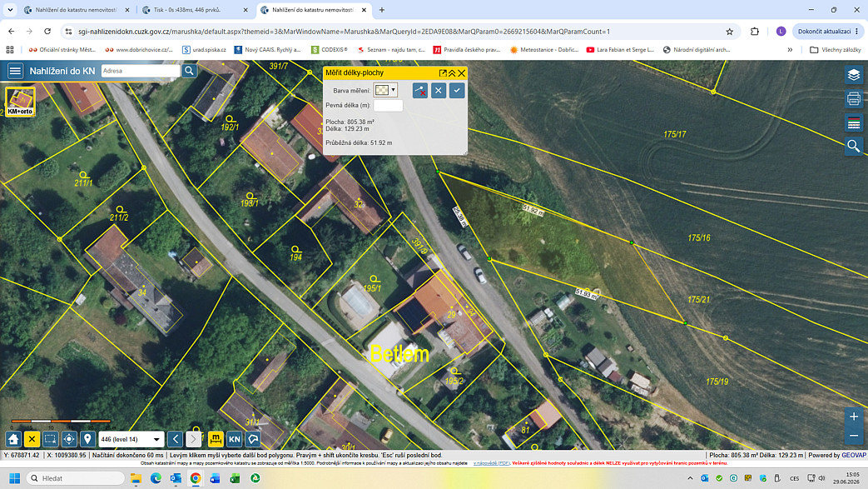Zoom out the map with minus button
Screen dimensions: 868x489
click(x=854, y=436)
